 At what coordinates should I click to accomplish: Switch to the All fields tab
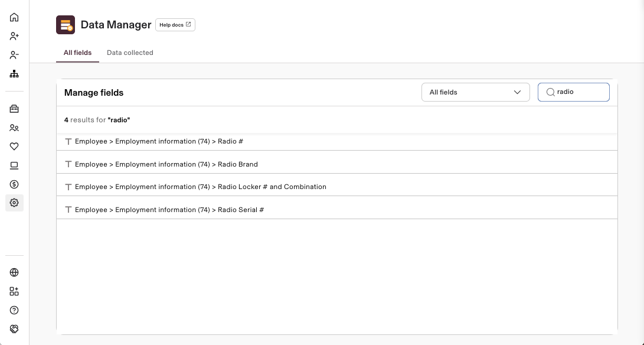78,53
